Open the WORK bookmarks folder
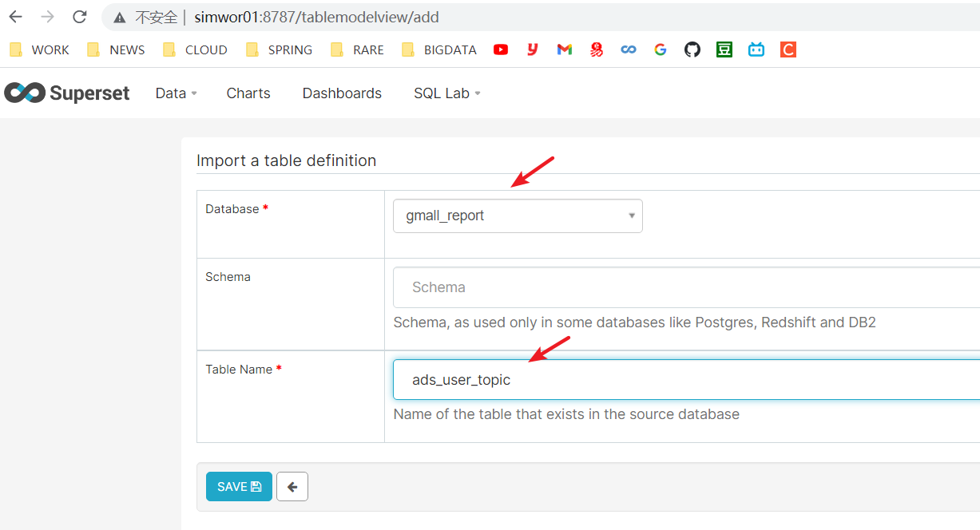This screenshot has height=530, width=980. point(39,49)
